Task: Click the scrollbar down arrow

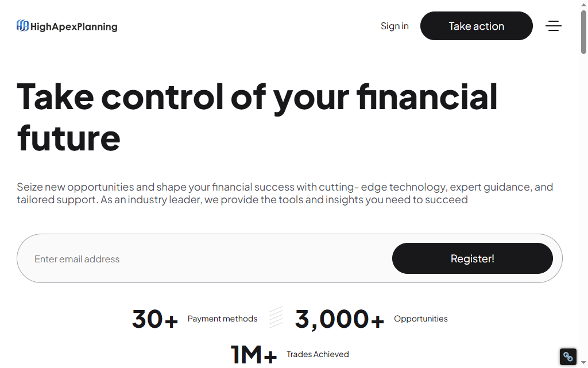Action: pos(583,362)
